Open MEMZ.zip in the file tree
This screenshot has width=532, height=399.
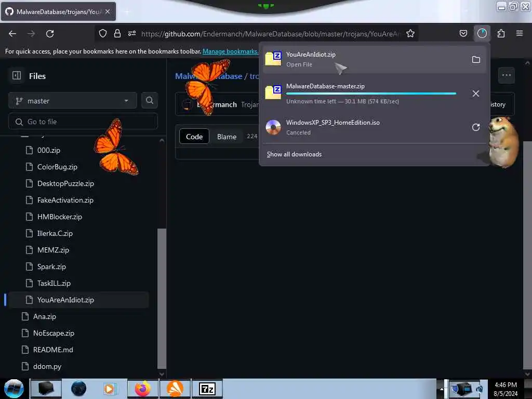click(x=54, y=250)
